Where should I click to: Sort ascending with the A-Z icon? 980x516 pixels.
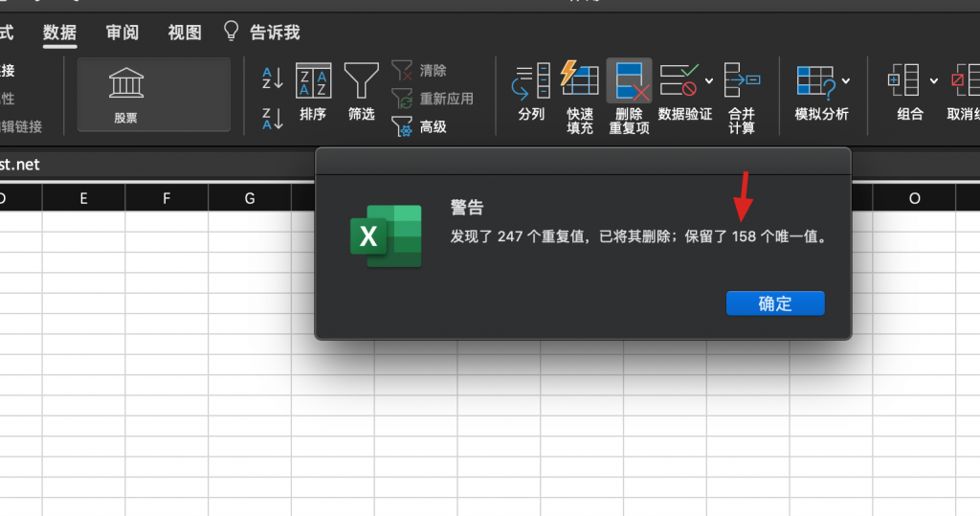tap(273, 79)
